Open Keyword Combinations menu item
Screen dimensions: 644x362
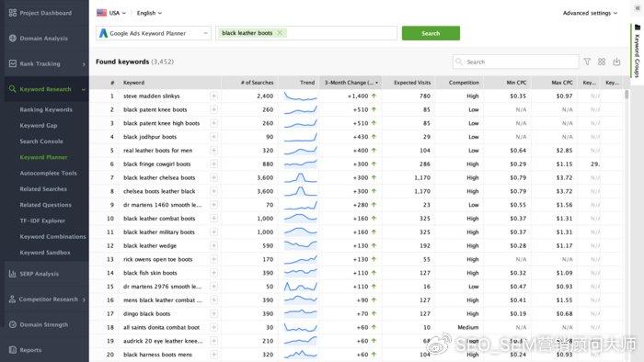[52, 236]
